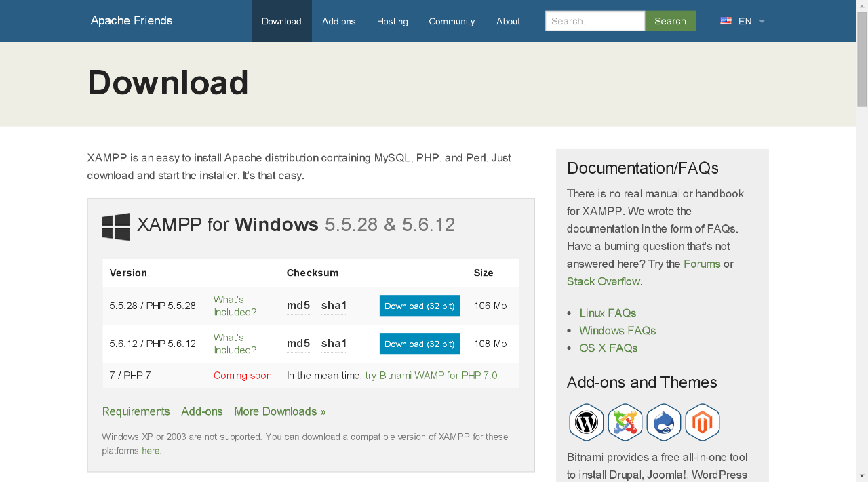Click the scrollbar up arrow
The height and width of the screenshot is (482, 868).
coord(862,5)
